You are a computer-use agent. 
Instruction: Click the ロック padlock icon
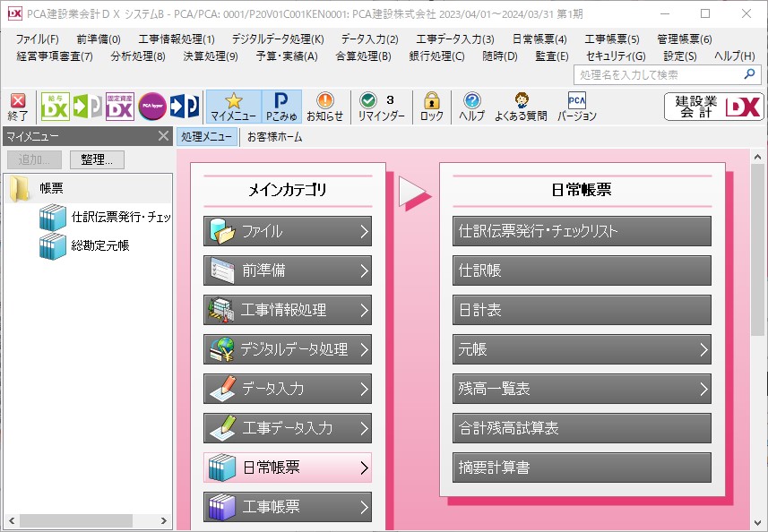pyautogui.click(x=432, y=107)
